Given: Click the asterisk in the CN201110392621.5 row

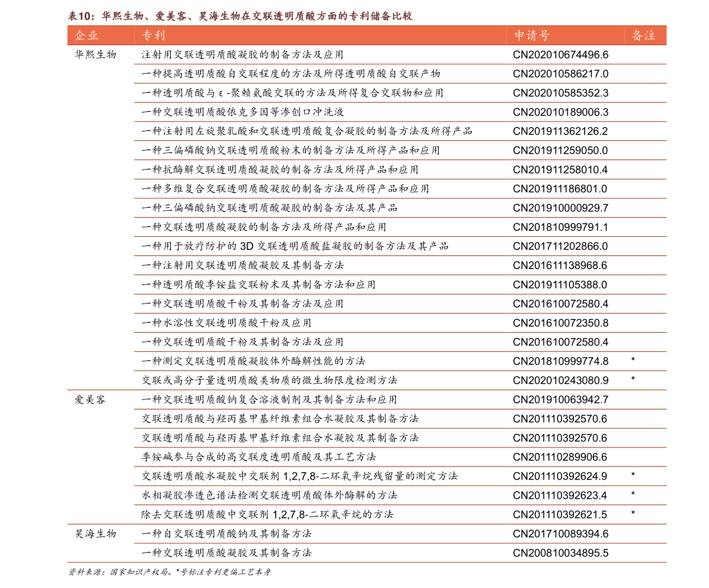Looking at the screenshot, I should pyautogui.click(x=633, y=513).
